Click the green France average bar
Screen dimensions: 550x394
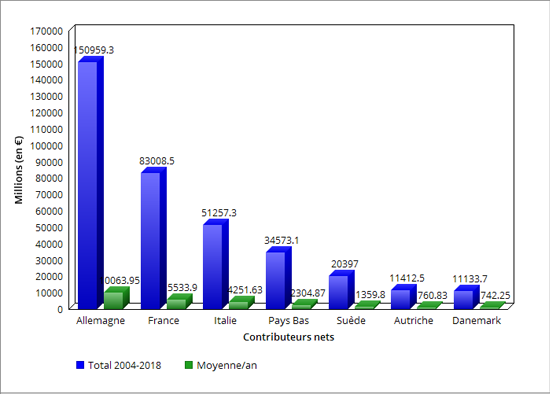tap(180, 302)
